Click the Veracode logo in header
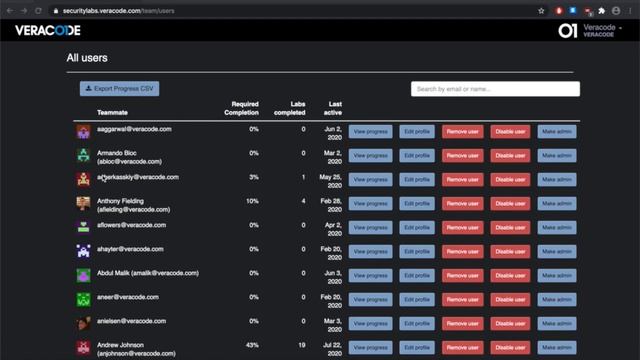The width and height of the screenshot is (640, 360). point(48,31)
